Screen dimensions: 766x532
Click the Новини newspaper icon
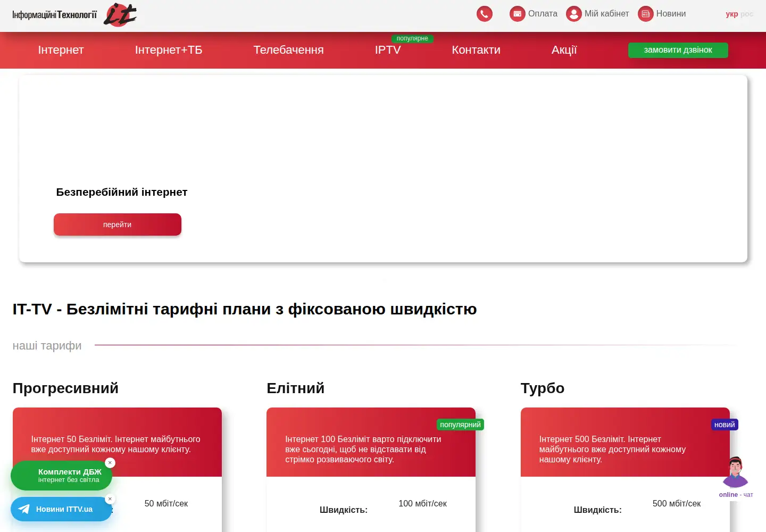646,14
